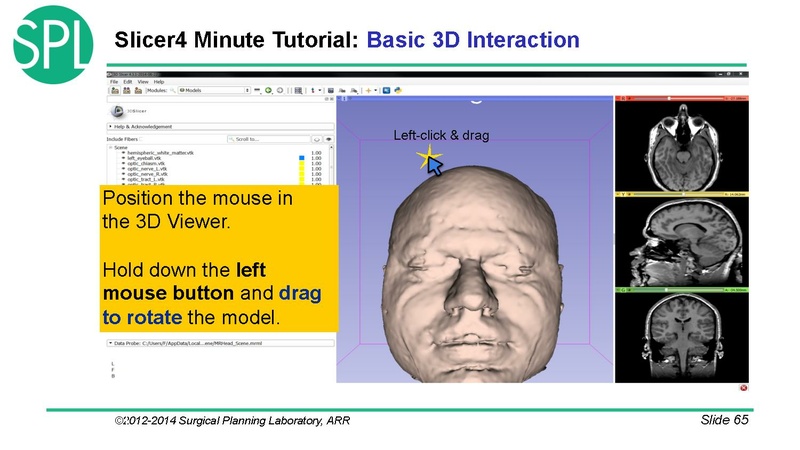Toggle visibility of optic_nerve_R.vtk
The width and height of the screenshot is (800, 450).
[x=123, y=174]
